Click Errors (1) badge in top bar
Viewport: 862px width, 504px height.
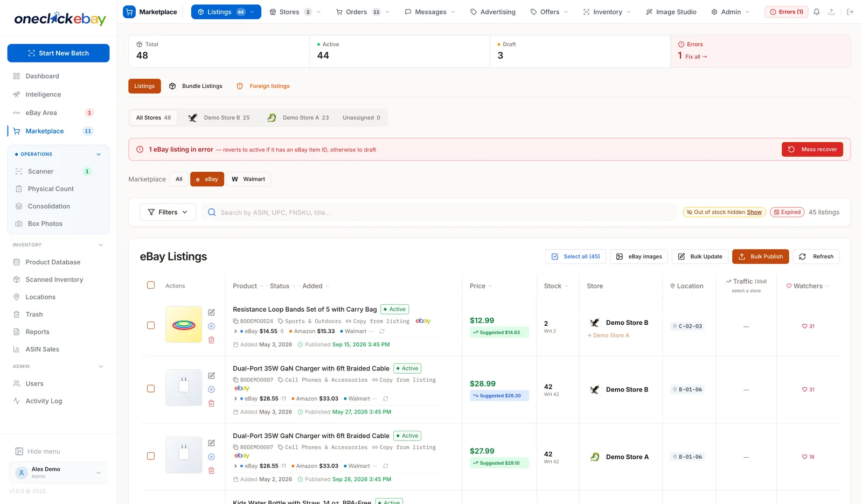(x=787, y=12)
